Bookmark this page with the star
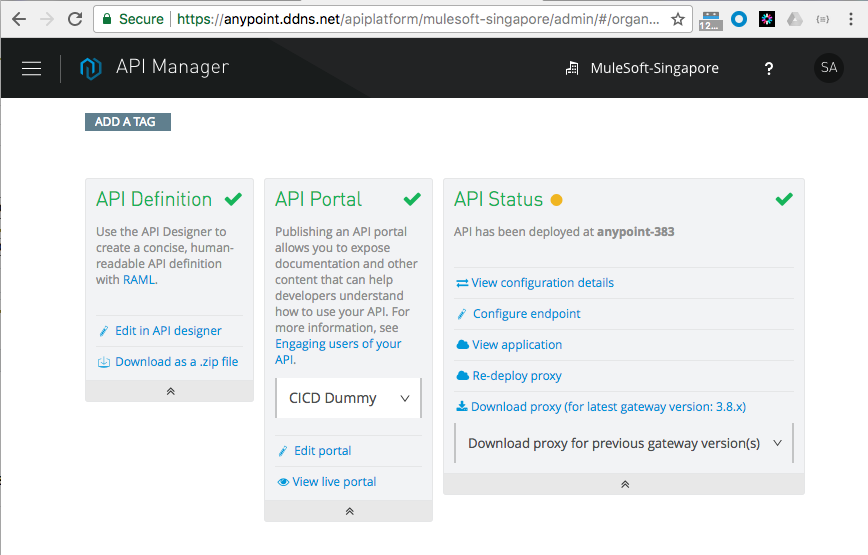The width and height of the screenshot is (868, 555). [678, 19]
